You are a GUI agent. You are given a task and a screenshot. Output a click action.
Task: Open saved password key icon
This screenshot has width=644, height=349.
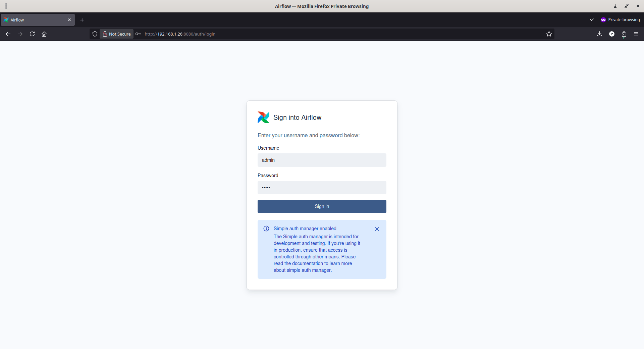[x=138, y=34]
